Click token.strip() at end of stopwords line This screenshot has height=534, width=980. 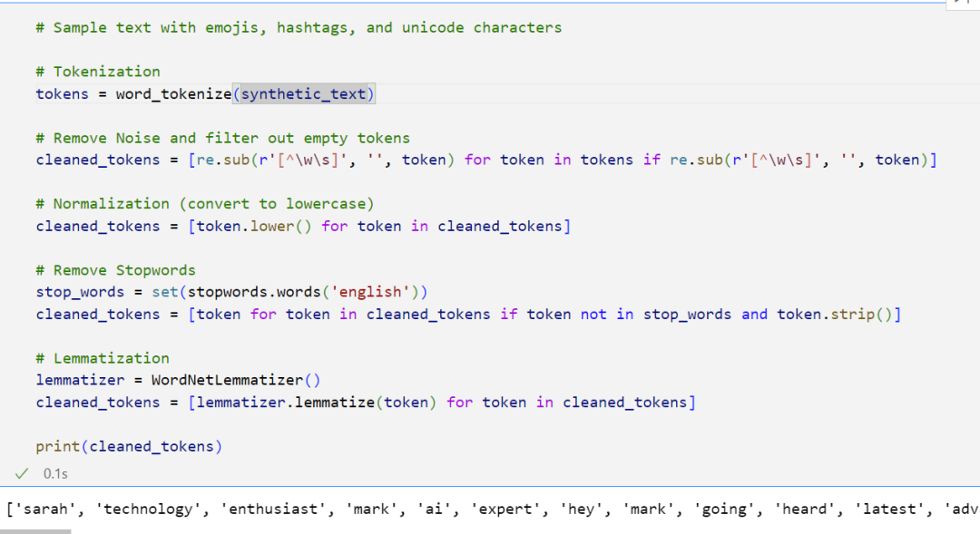[835, 314]
